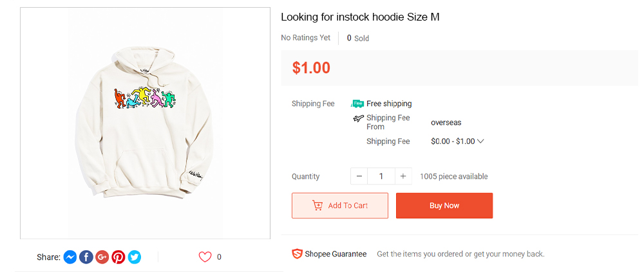Open the hoodie product image
644x272 pixels.
click(x=145, y=123)
